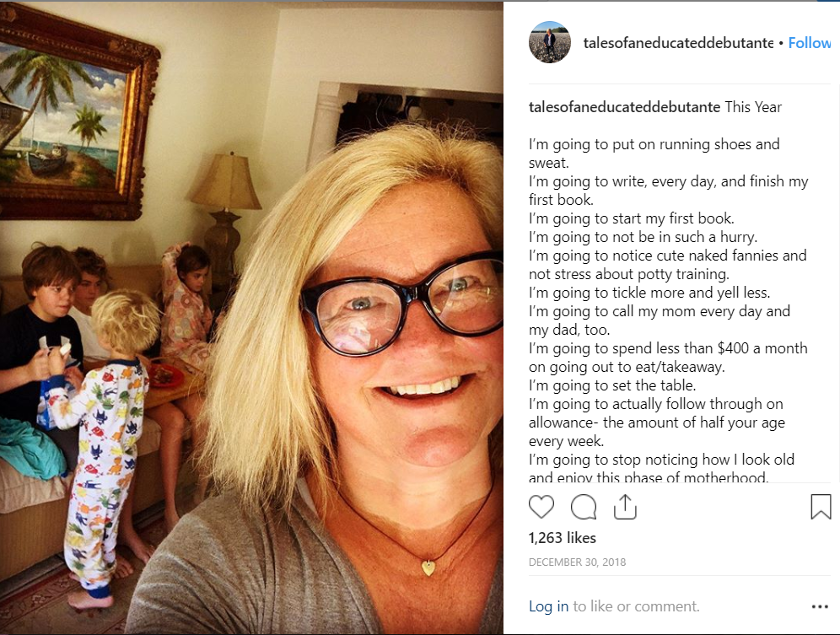
Task: Click the heart pendant necklace in the photo
Action: pyautogui.click(x=428, y=568)
